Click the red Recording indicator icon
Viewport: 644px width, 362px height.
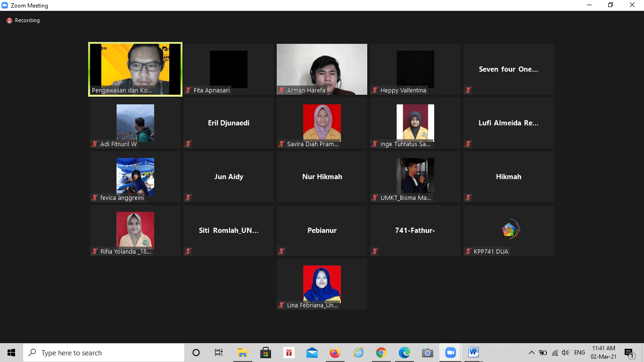9,21
